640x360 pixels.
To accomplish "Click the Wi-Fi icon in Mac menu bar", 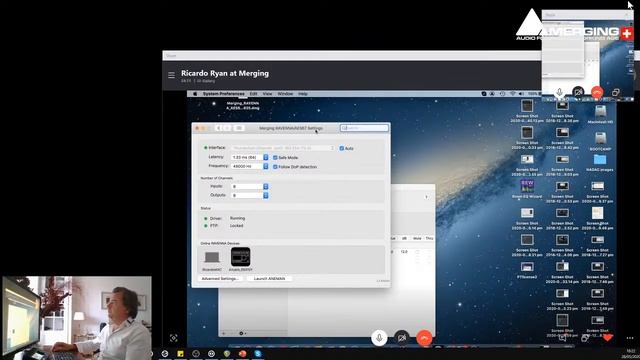I will [x=513, y=94].
